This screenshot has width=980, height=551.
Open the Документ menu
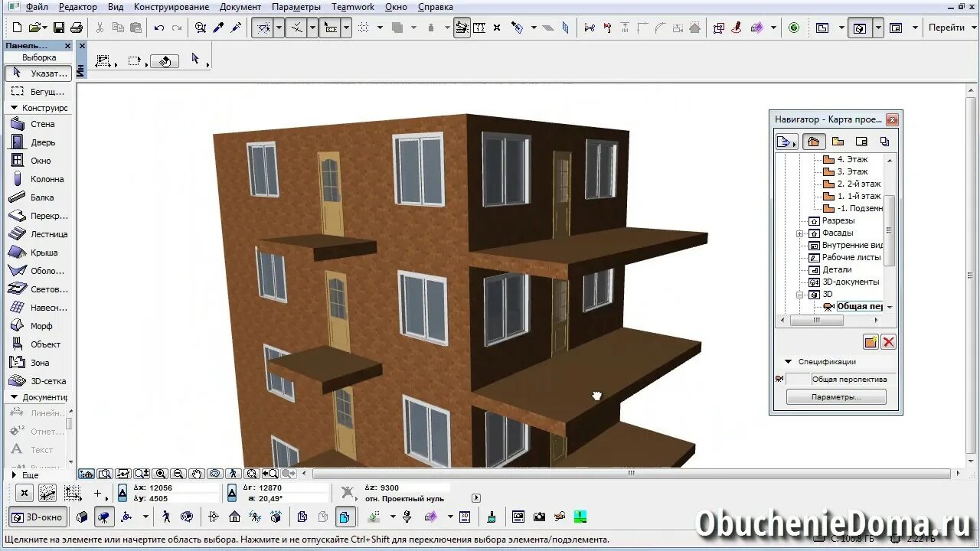240,7
